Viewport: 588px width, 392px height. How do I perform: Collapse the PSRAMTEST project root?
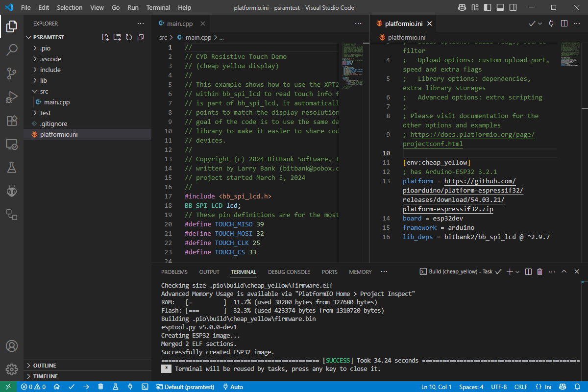[49, 37]
